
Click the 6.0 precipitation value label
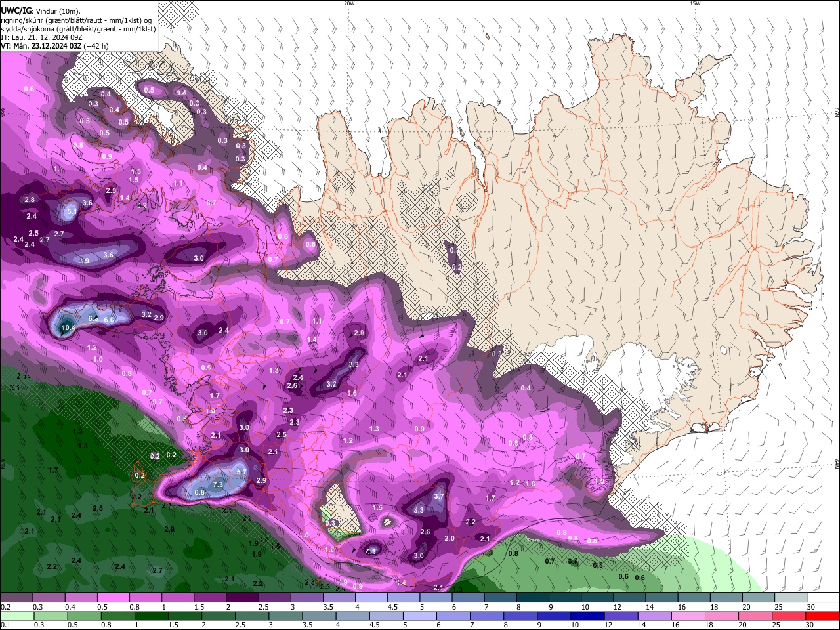coord(109,320)
